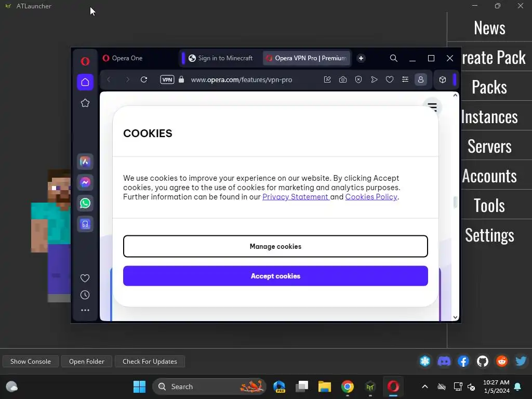Image resolution: width=532 pixels, height=399 pixels.
Task: Take a snapshot with the camera icon
Action: [343, 79]
